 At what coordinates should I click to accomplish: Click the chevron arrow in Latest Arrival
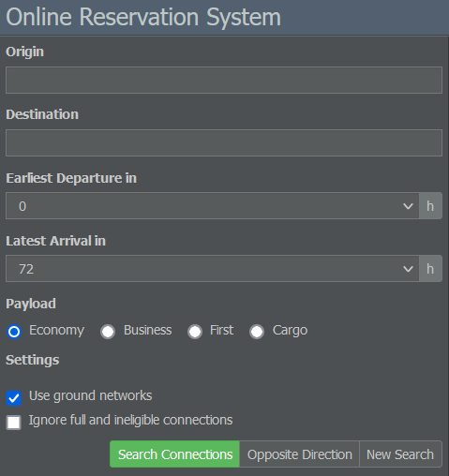click(x=408, y=269)
